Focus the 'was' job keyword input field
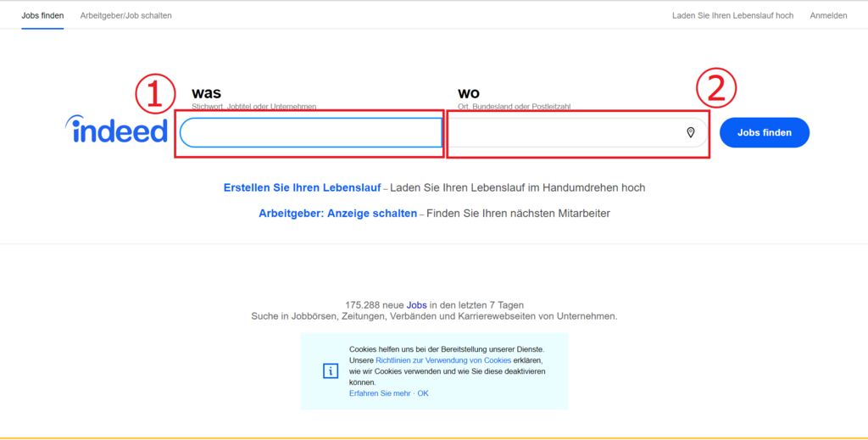 click(x=311, y=133)
